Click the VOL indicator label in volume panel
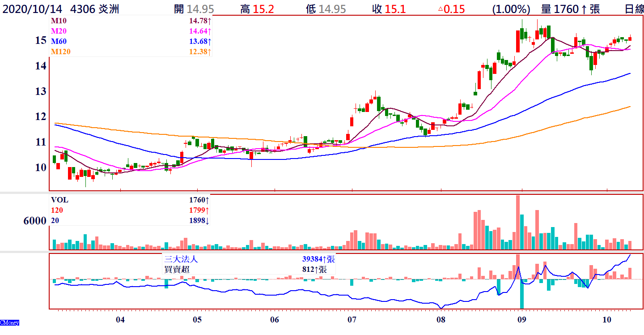This screenshot has height=335, width=644. point(59,200)
